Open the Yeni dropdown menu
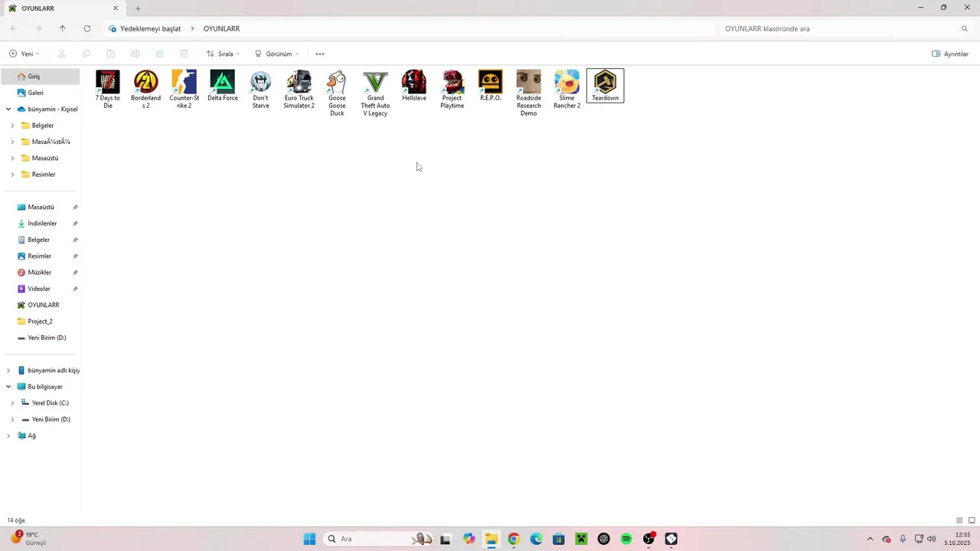The image size is (980, 551). click(x=24, y=54)
